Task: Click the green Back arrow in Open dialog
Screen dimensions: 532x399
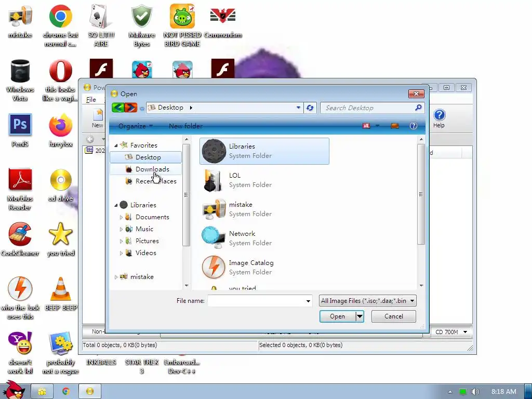Action: click(x=118, y=108)
